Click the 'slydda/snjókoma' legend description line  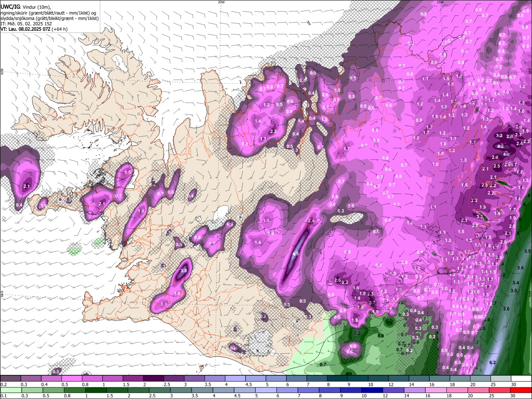pyautogui.click(x=49, y=18)
